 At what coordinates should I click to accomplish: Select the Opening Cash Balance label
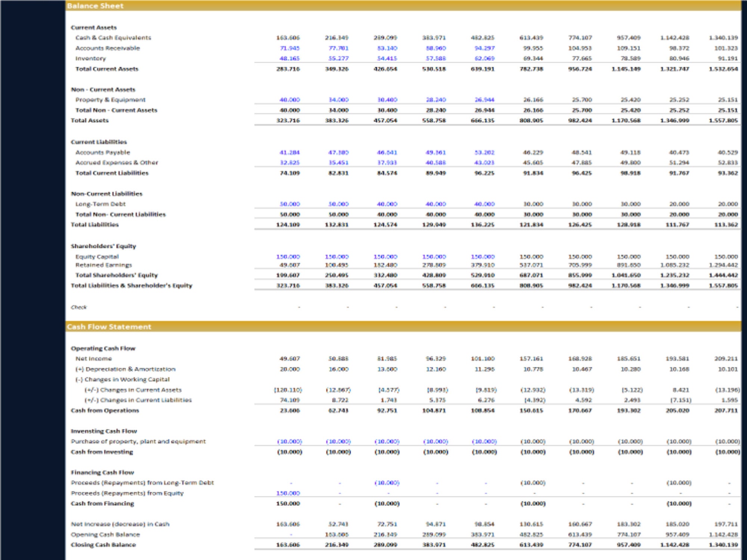(105, 534)
